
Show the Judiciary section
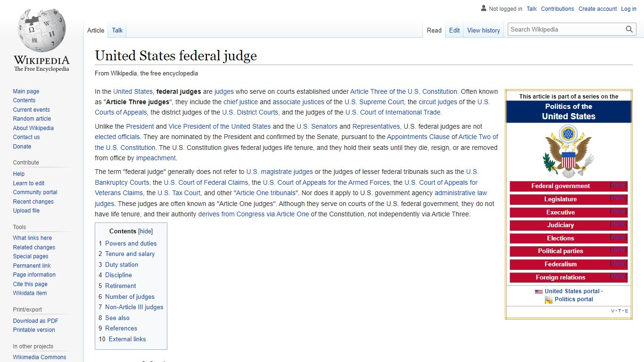coord(618,224)
